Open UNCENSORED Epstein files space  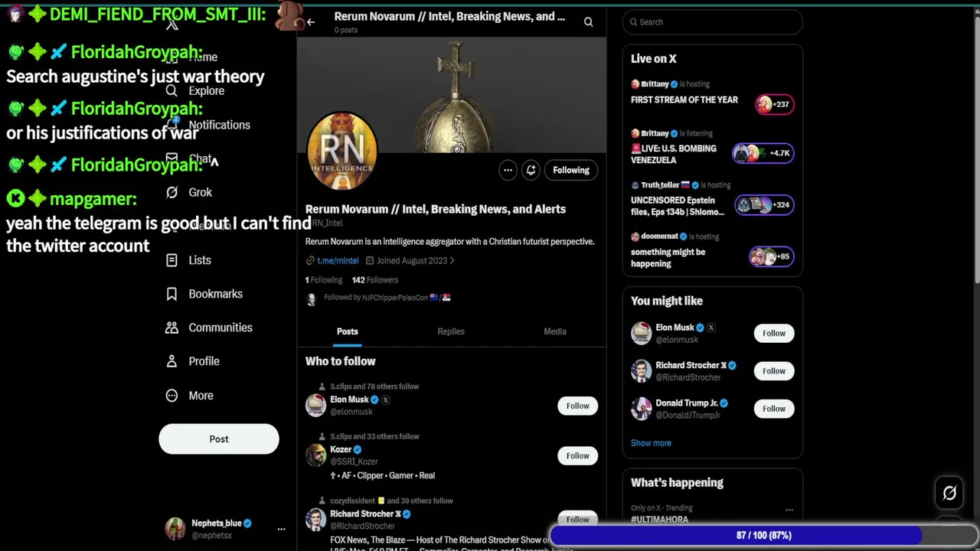click(678, 206)
